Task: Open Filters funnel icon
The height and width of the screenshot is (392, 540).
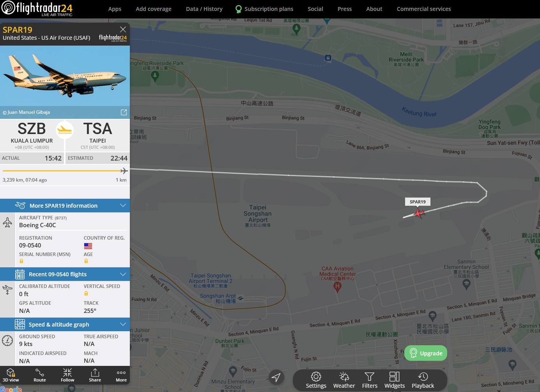Action: [x=370, y=380]
